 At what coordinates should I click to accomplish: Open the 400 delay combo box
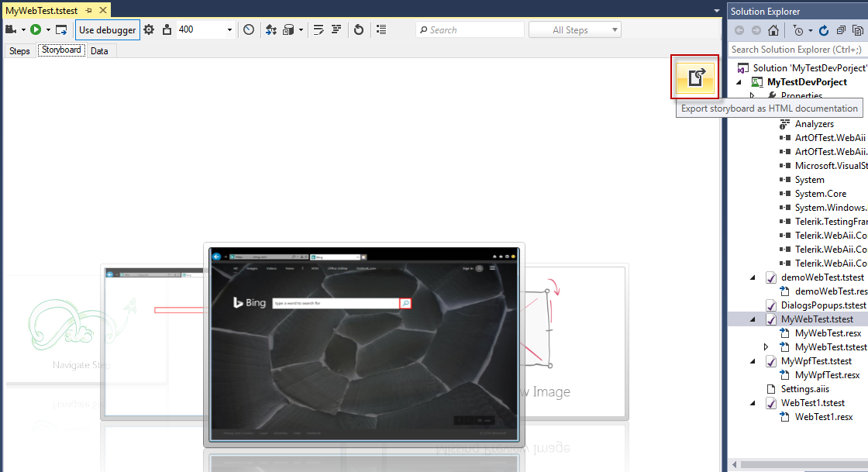click(229, 30)
